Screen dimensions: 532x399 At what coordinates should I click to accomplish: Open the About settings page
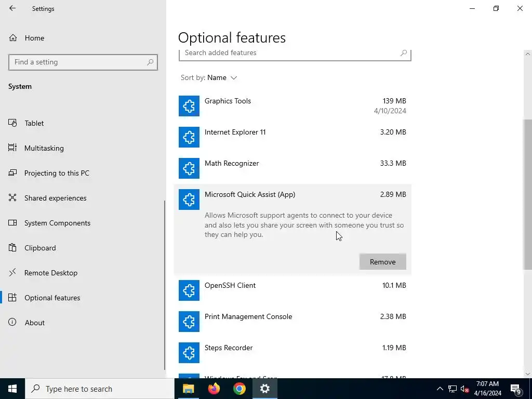point(35,323)
